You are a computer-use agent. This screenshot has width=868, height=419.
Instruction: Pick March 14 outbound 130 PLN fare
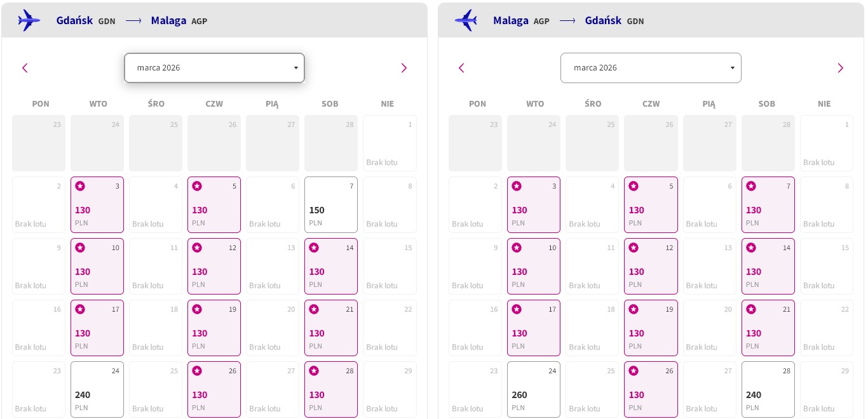(331, 266)
